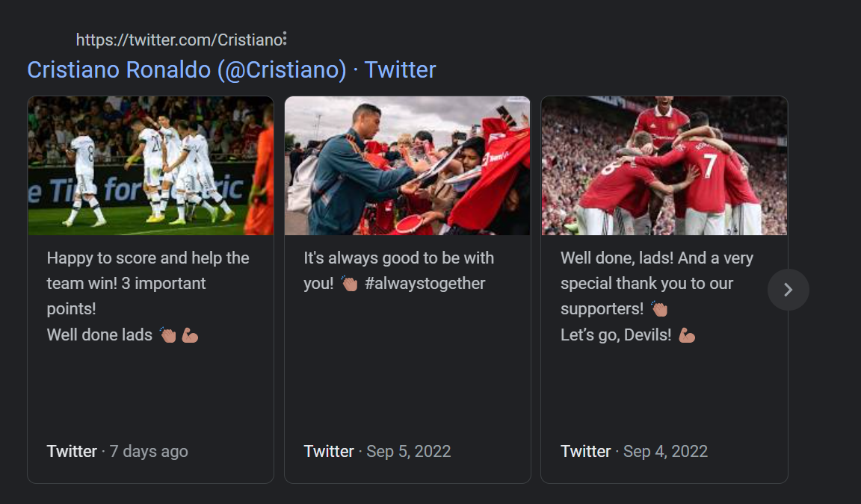This screenshot has width=861, height=504.
Task: Click the clapping emoji after "supporters!"
Action: pos(658,310)
